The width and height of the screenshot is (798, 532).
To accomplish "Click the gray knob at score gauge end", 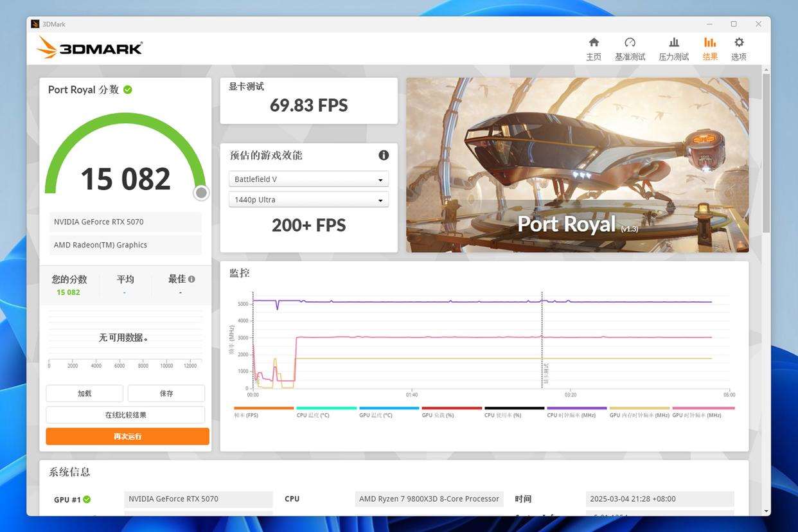I will pyautogui.click(x=201, y=193).
